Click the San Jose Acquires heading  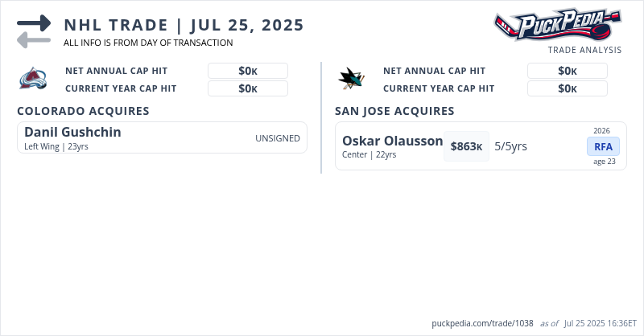click(394, 111)
